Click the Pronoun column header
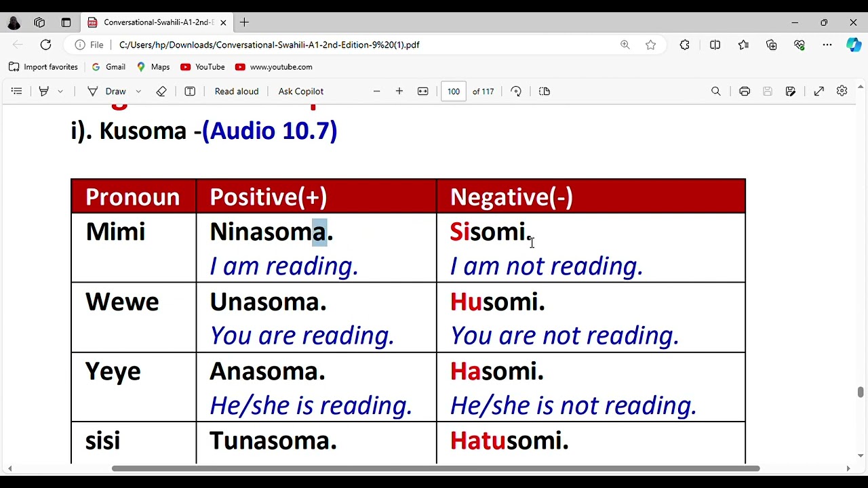The height and width of the screenshot is (488, 868). [x=133, y=197]
